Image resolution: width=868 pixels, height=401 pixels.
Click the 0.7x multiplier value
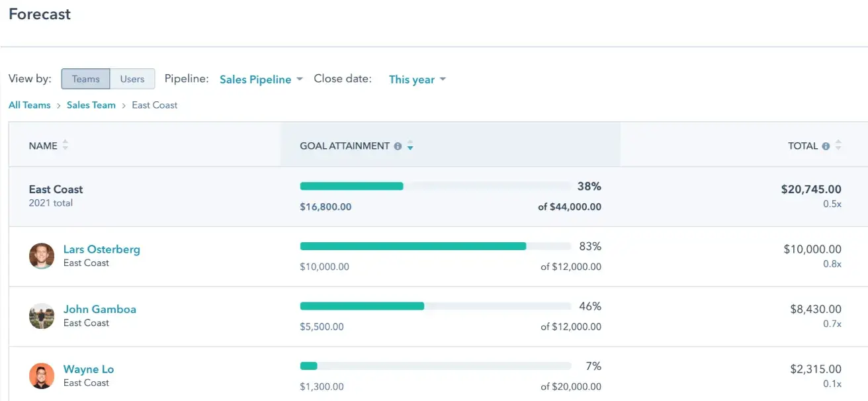point(832,324)
